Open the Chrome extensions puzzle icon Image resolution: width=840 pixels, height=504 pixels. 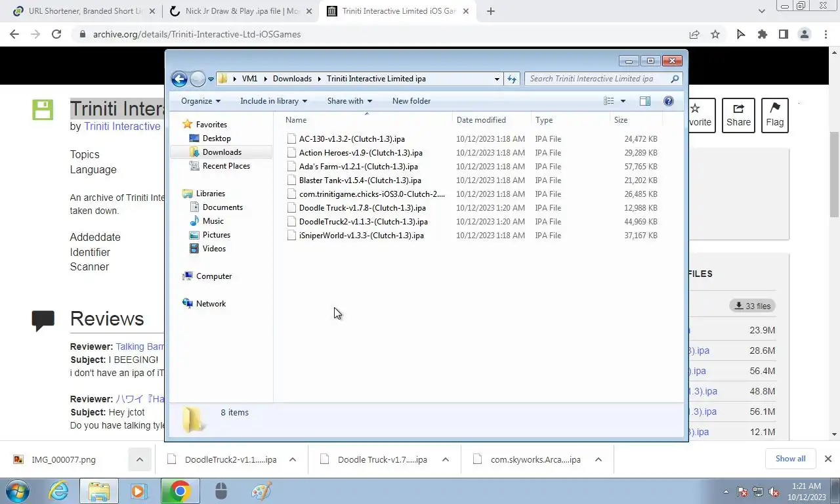[x=762, y=34]
